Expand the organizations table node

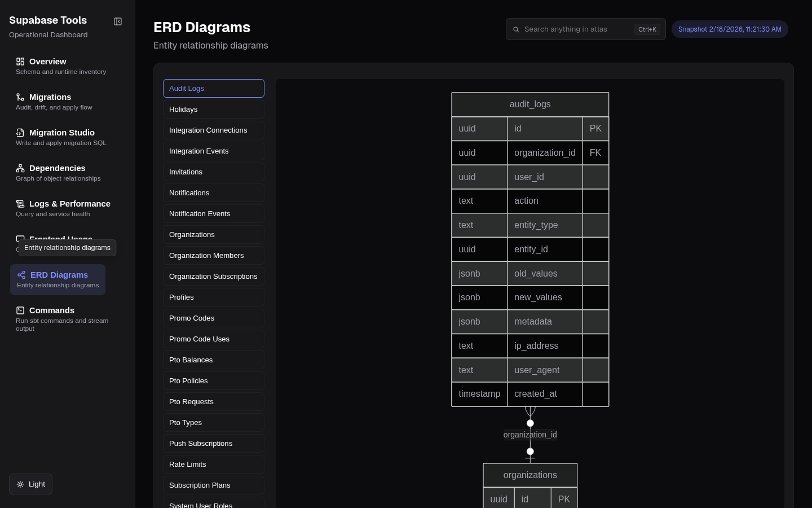(x=530, y=475)
